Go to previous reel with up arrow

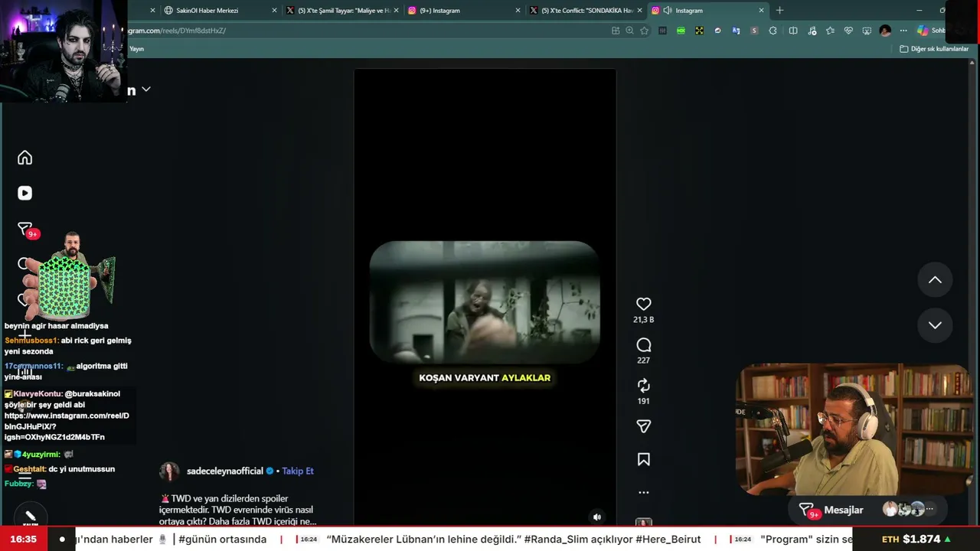(x=935, y=280)
